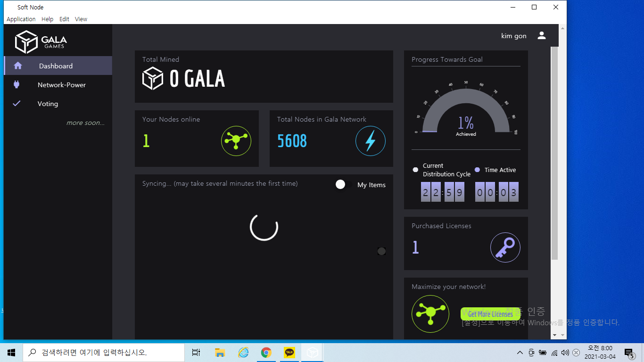
Task: Open Internet Explorer from the taskbar
Action: point(243,353)
